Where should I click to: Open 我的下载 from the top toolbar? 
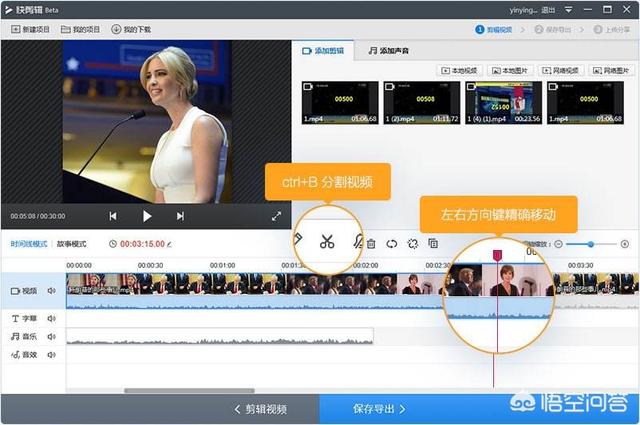(x=131, y=29)
